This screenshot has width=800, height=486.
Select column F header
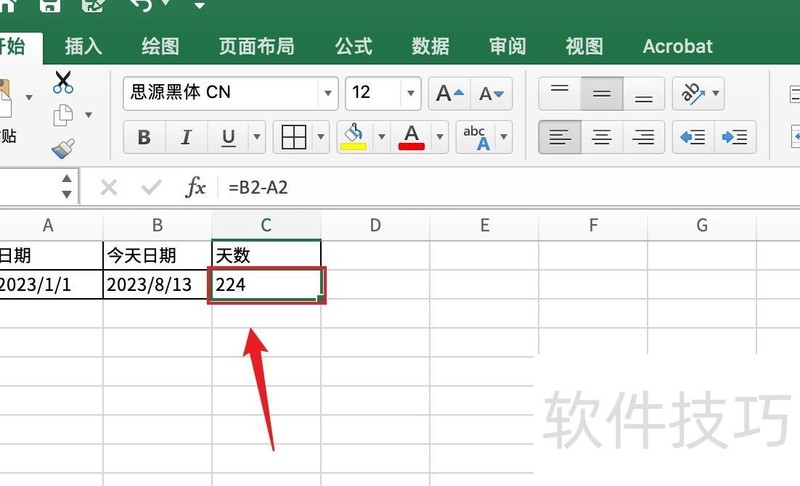tap(593, 225)
